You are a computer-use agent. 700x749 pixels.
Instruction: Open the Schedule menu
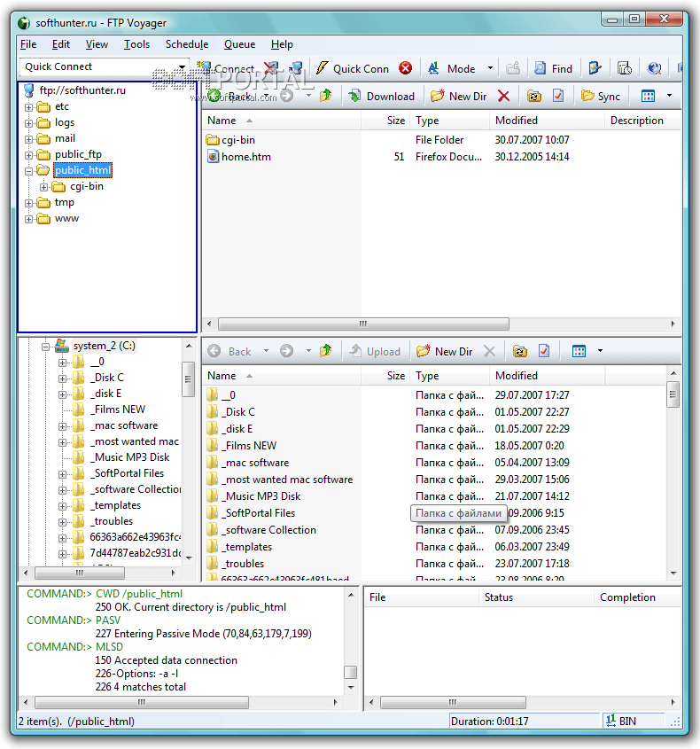(187, 44)
